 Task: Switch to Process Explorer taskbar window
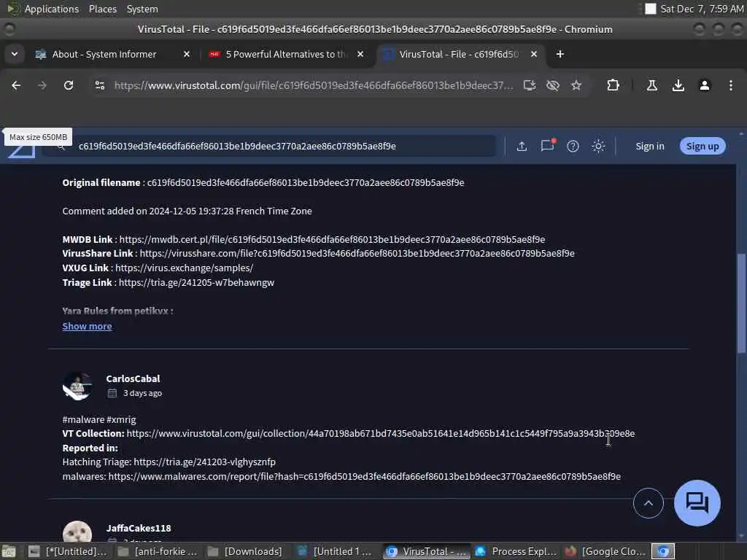[516, 551]
